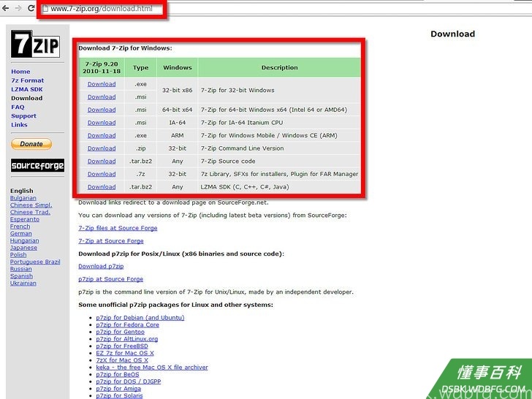This screenshot has width=532, height=399.
Task: Click the 7-Zip logo image
Action: pyautogui.click(x=36, y=44)
